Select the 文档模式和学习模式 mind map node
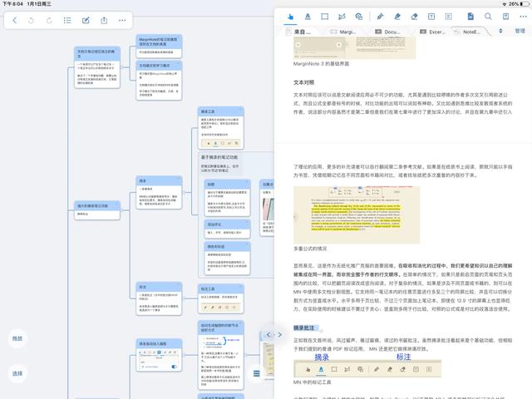Screen dimensions: 532x399 point(159,80)
